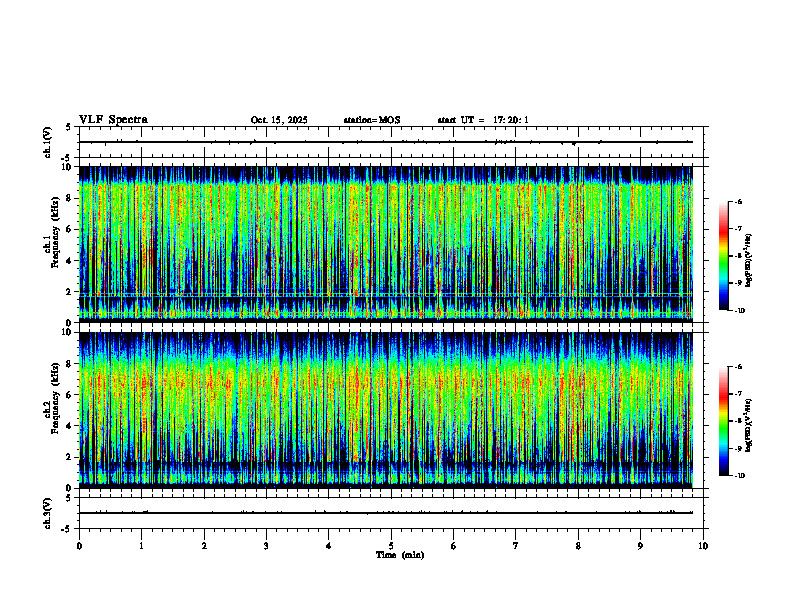The width and height of the screenshot is (792, 612).
Task: Click inside the ch.1 spectrogram panel
Action: point(386,243)
